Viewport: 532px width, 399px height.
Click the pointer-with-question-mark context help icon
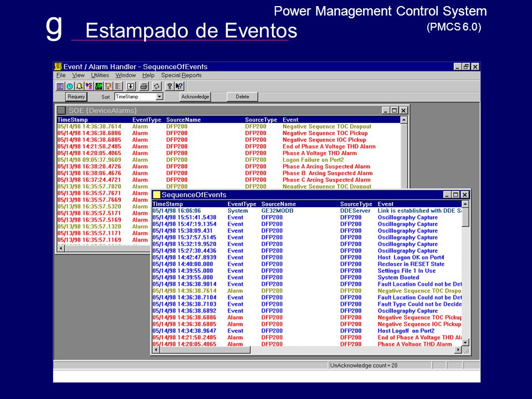pos(179,86)
